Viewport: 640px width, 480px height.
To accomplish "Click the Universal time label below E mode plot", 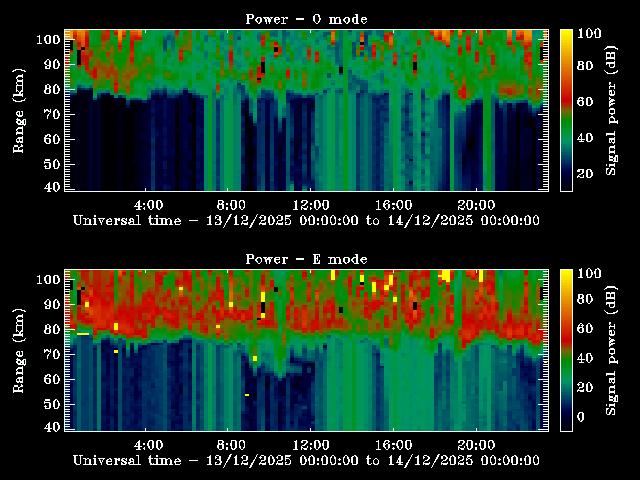I will pos(306,459).
